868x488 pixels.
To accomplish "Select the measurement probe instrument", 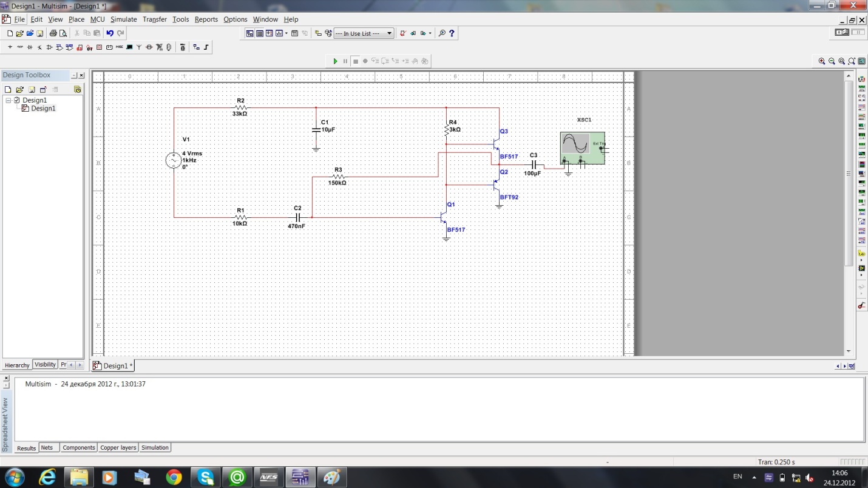I will coord(862,253).
